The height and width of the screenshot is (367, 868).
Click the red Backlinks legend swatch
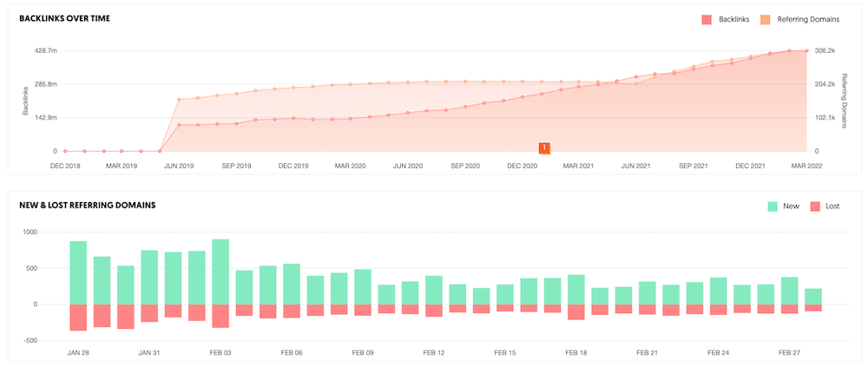point(707,18)
